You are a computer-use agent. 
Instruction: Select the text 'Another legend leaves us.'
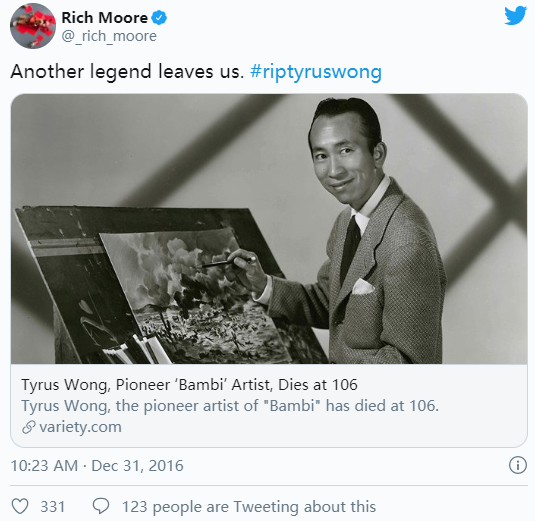(127, 72)
